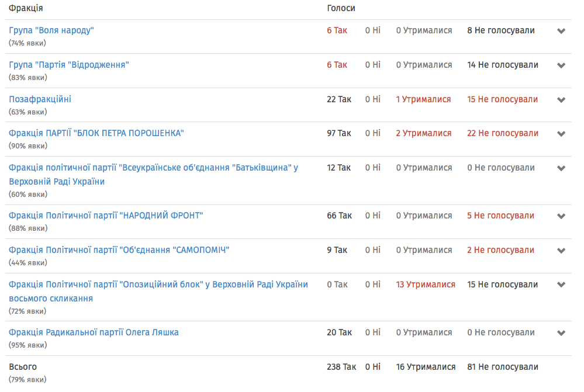
Task: Expand the БЛОК ПЕТРА ПОРОШЕНКА row chevron
Action: click(561, 134)
